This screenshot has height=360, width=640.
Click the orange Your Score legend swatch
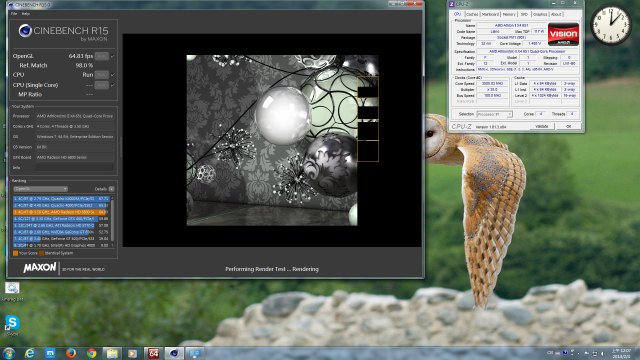point(16,253)
